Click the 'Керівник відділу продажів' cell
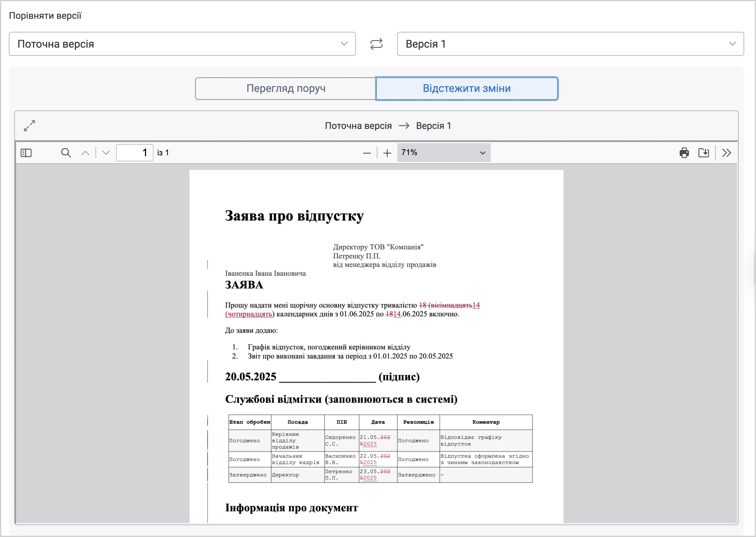 pyautogui.click(x=297, y=441)
